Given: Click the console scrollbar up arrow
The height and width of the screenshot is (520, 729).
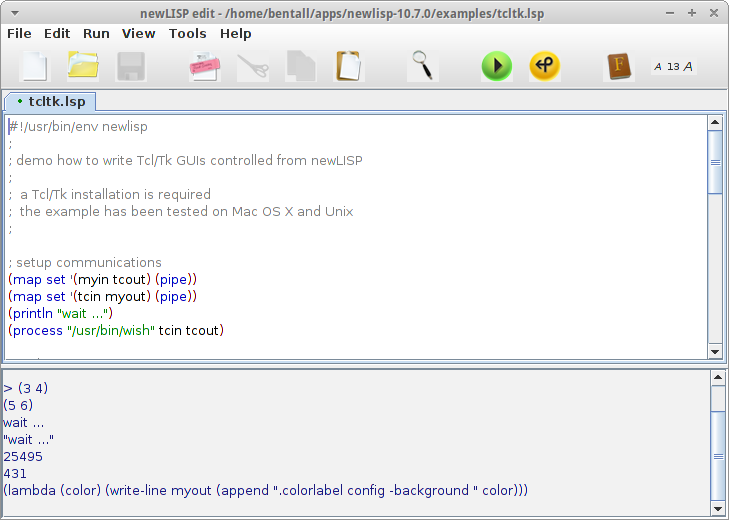Looking at the screenshot, I should [x=716, y=378].
